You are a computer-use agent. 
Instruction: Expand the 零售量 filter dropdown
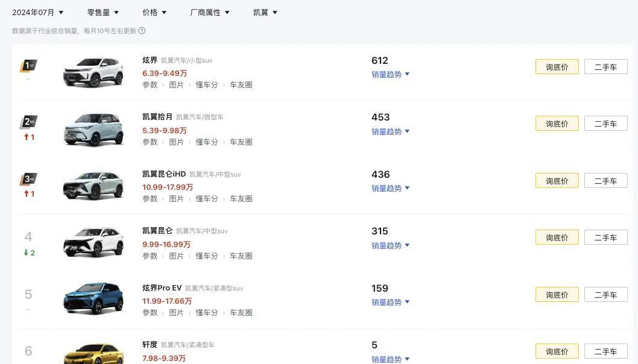click(103, 13)
